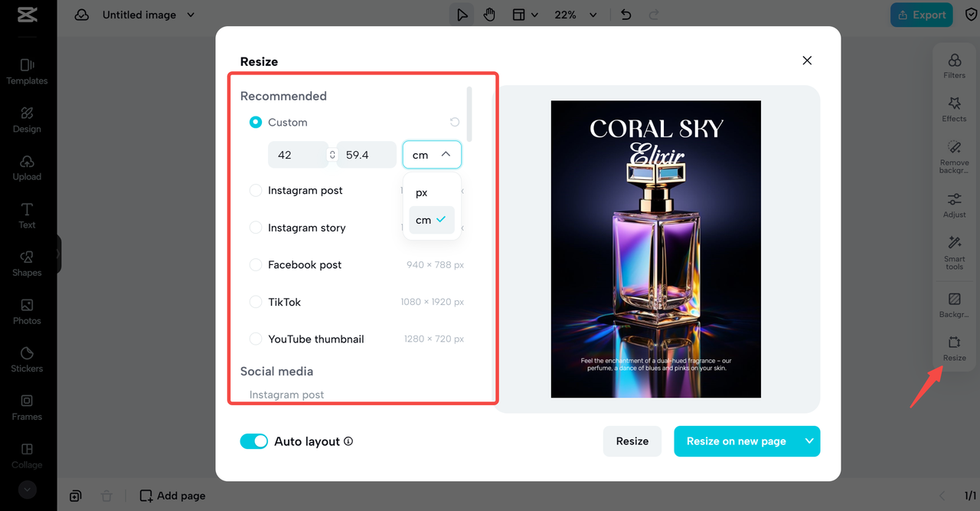This screenshot has height=511, width=980.
Task: Open the Collage sidebar panel
Action: (27, 455)
